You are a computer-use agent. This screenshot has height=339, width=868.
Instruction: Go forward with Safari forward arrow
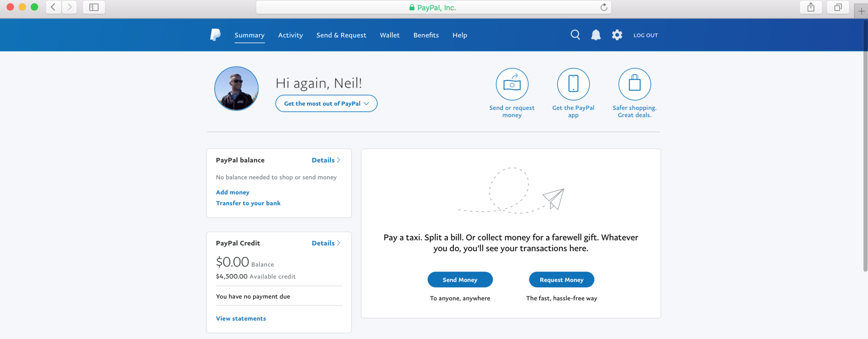[x=70, y=7]
